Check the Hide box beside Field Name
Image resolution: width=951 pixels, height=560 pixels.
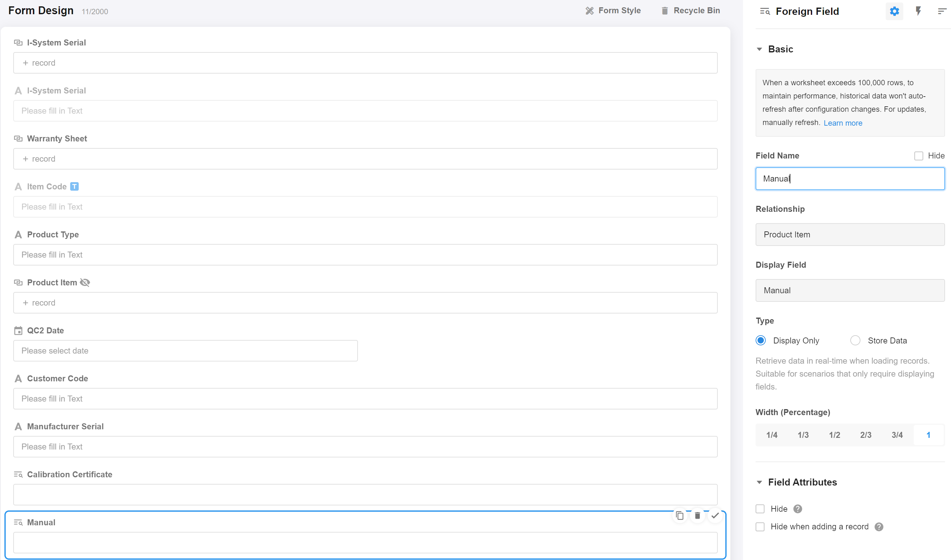(x=918, y=156)
